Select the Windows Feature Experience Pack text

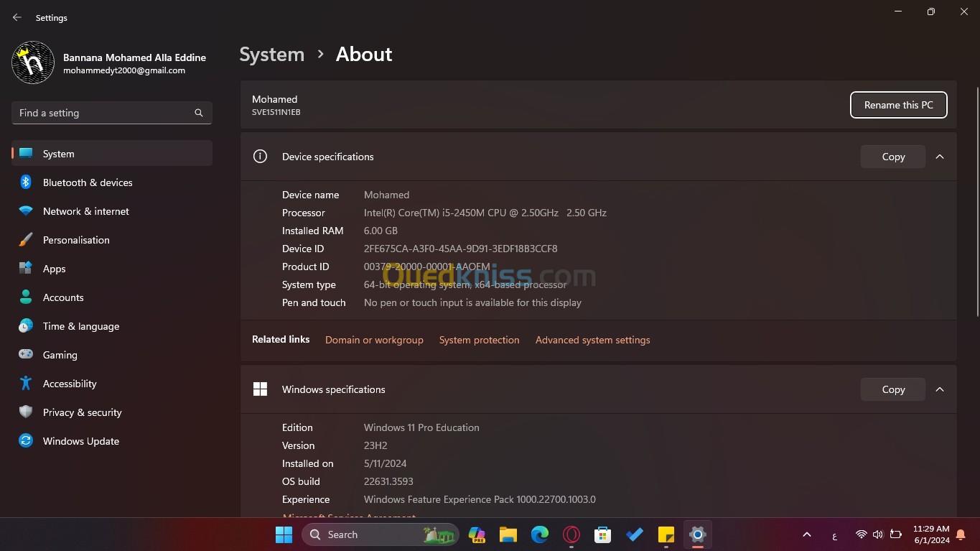[480, 499]
